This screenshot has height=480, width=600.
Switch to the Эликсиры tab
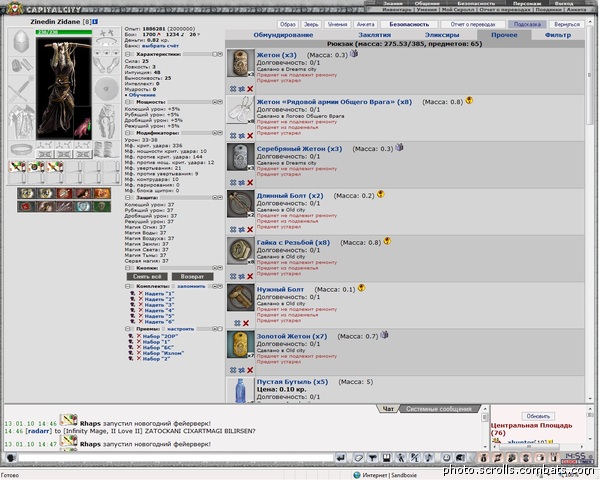pyautogui.click(x=442, y=35)
